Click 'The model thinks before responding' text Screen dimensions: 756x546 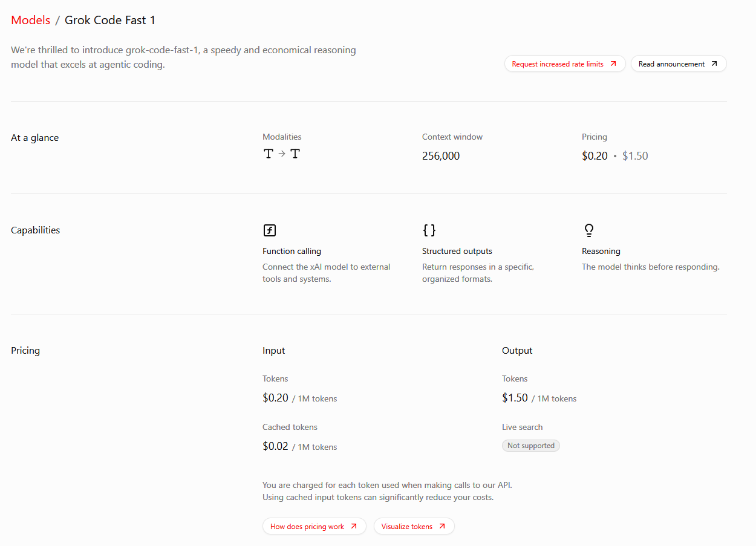(x=651, y=267)
